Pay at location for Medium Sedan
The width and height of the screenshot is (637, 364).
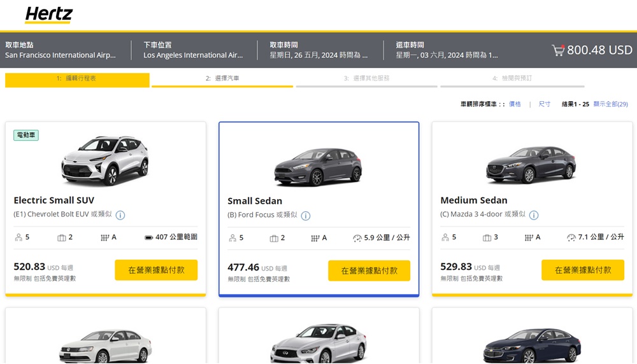(x=583, y=270)
